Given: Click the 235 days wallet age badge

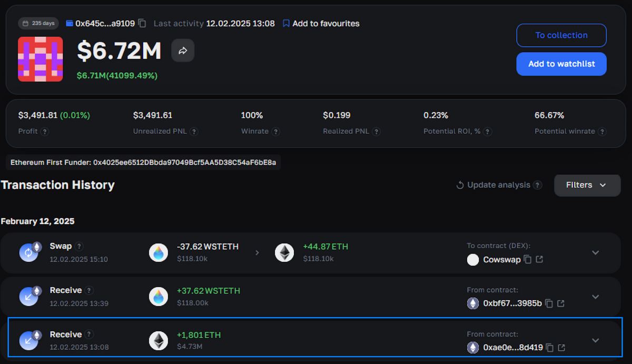Looking at the screenshot, I should point(38,23).
